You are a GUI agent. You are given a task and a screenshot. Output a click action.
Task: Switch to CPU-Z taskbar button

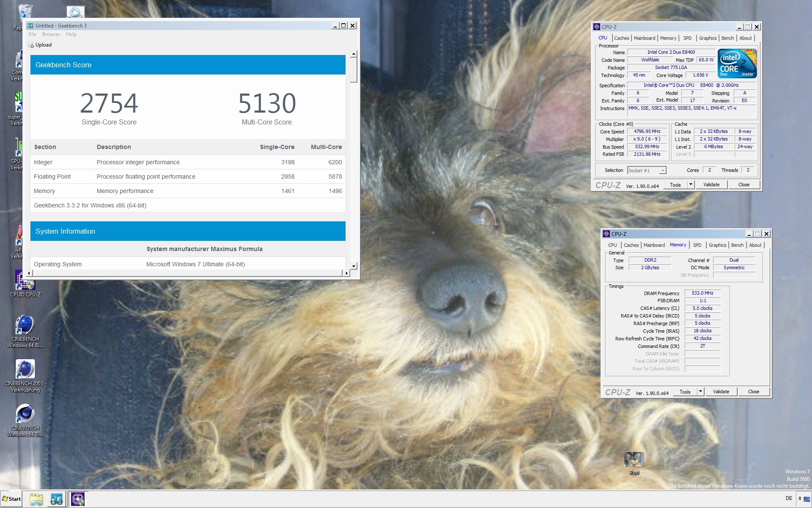(x=77, y=499)
